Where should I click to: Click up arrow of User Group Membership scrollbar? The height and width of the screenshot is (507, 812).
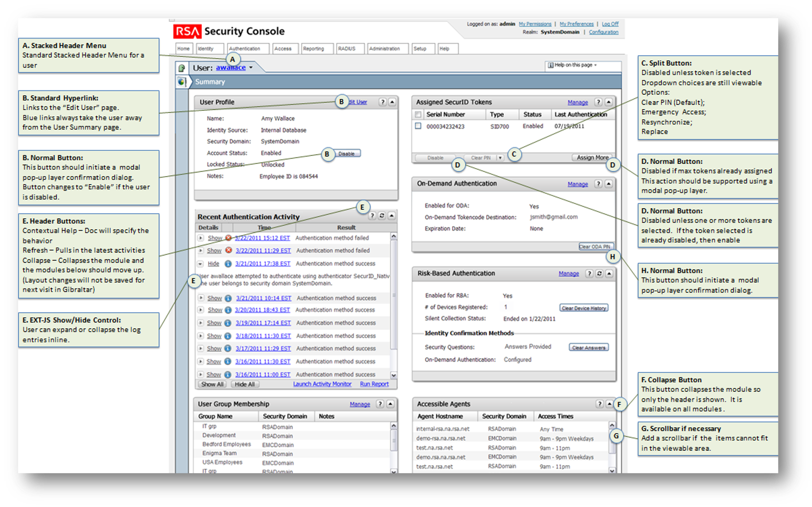[x=394, y=426]
